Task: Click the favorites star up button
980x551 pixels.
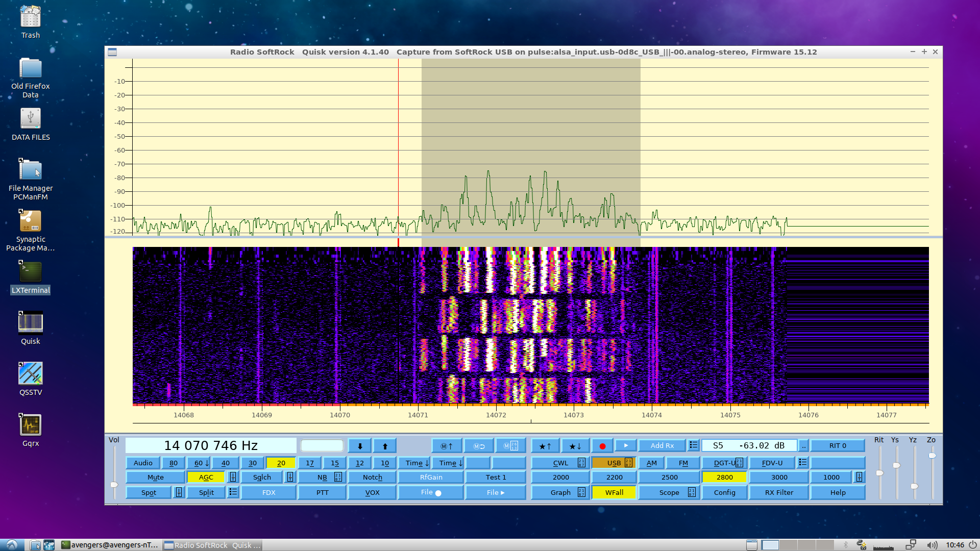Action: tap(545, 446)
